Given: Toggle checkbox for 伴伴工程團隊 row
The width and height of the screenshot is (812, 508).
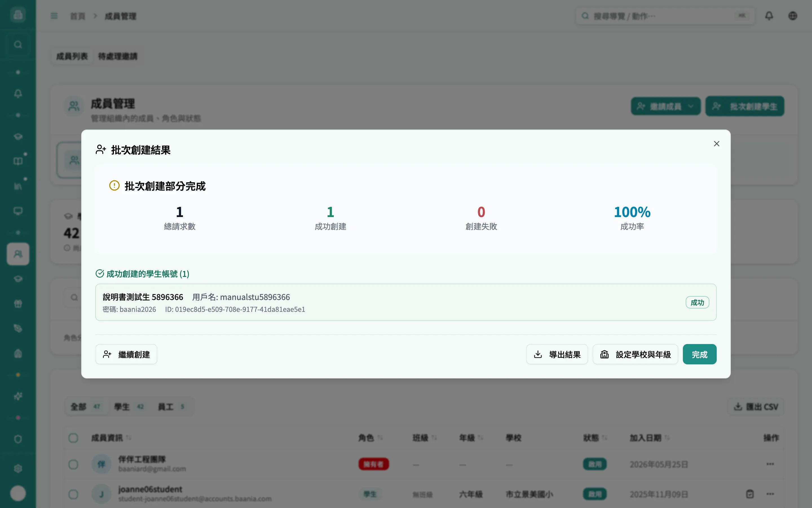Looking at the screenshot, I should (73, 464).
